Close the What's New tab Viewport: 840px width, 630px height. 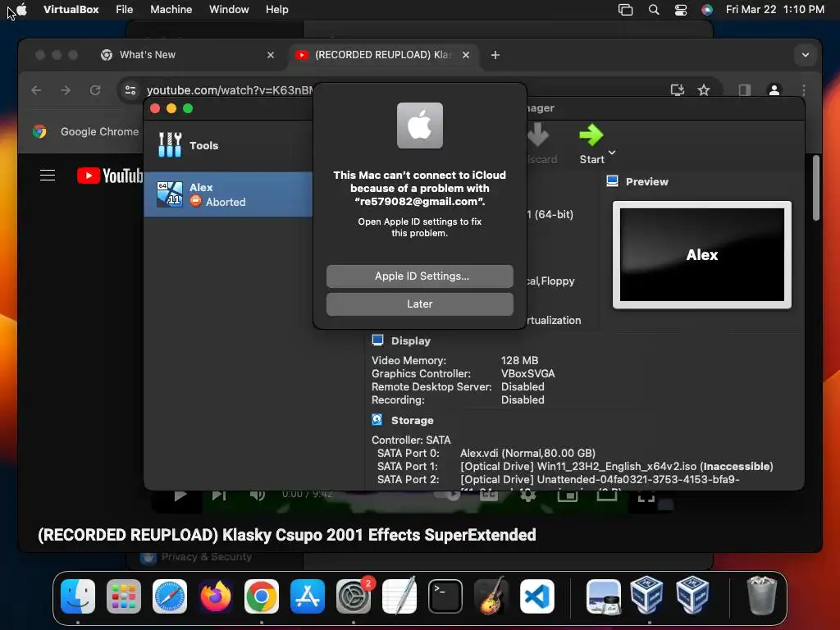click(271, 55)
